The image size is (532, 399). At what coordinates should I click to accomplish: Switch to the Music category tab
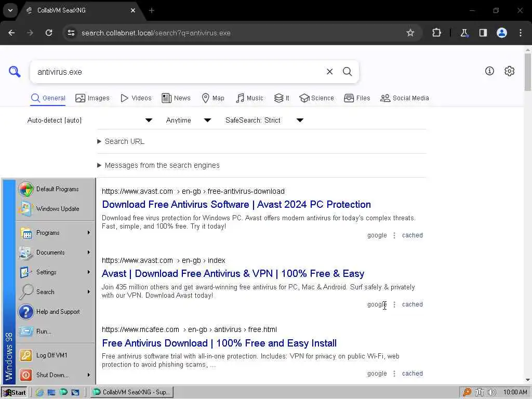(249, 98)
